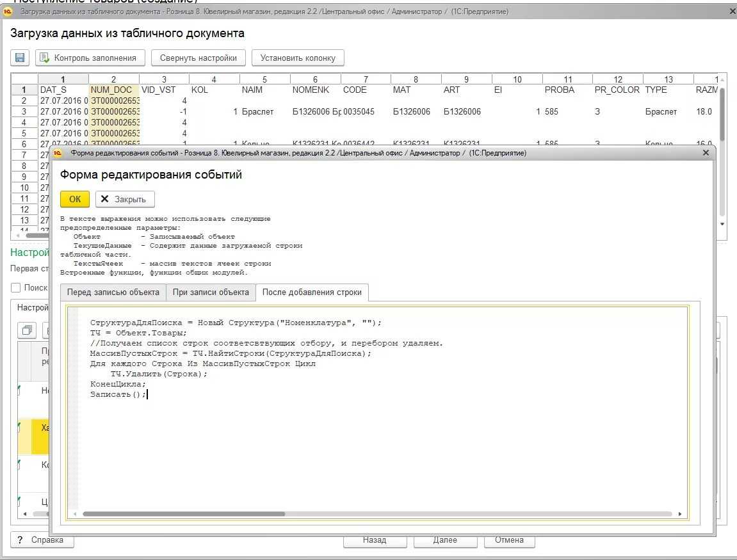Screen dimensions: 737x560
Task: Switch to the При записи объекта tab
Action: (211, 292)
